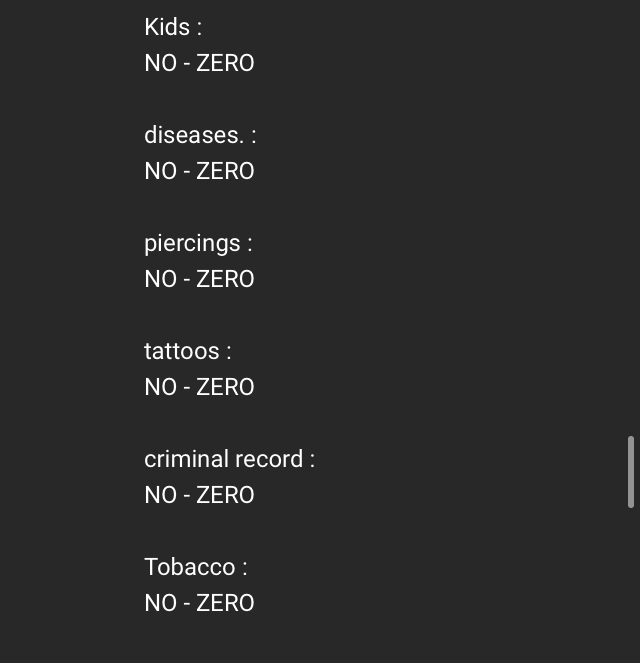
Task: Click the "criminal record :" label
Action: (229, 460)
